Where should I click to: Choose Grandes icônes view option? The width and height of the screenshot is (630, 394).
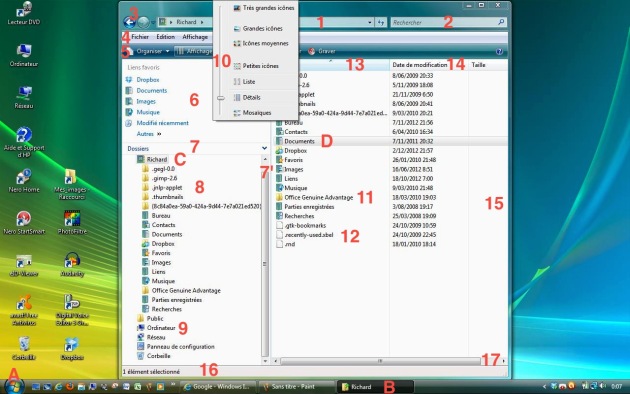click(x=262, y=29)
